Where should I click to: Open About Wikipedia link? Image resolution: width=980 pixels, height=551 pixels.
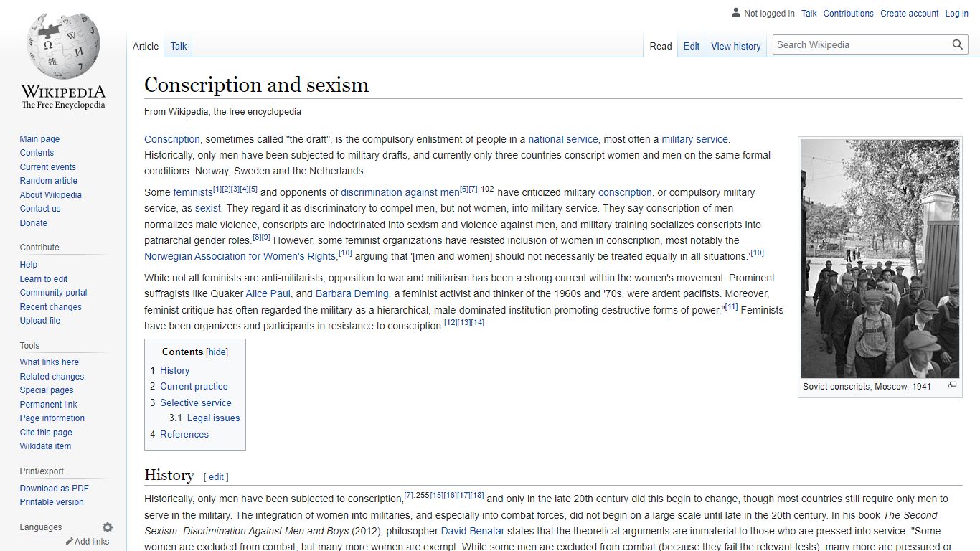(50, 195)
